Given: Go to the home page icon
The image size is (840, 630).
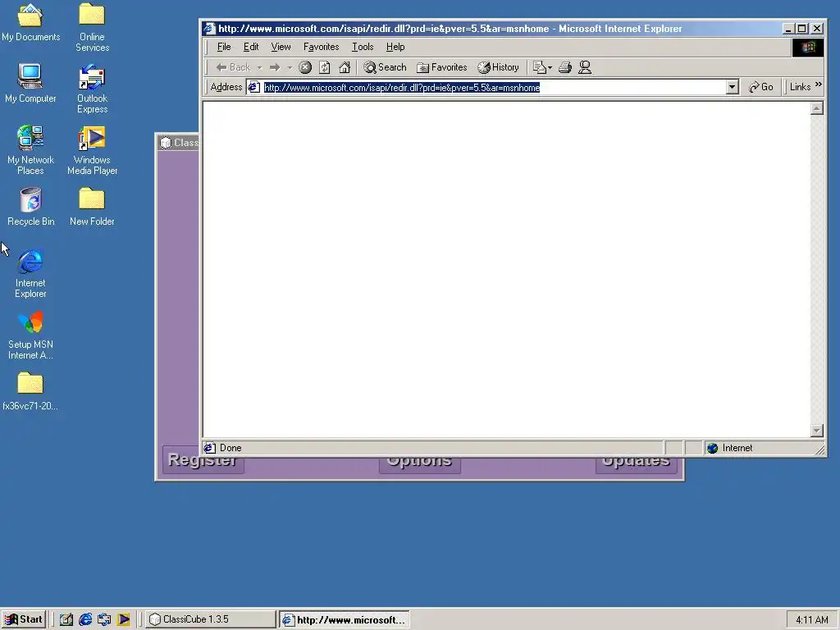Looking at the screenshot, I should point(345,67).
